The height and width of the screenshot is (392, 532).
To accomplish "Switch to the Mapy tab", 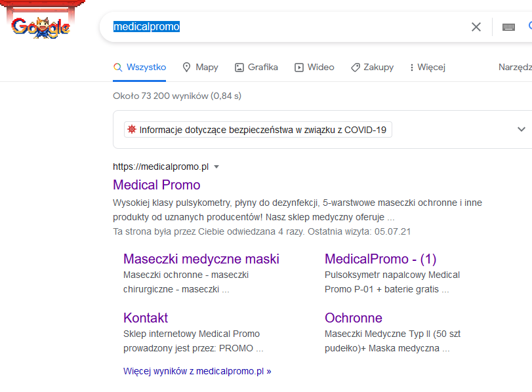I will (200, 67).
